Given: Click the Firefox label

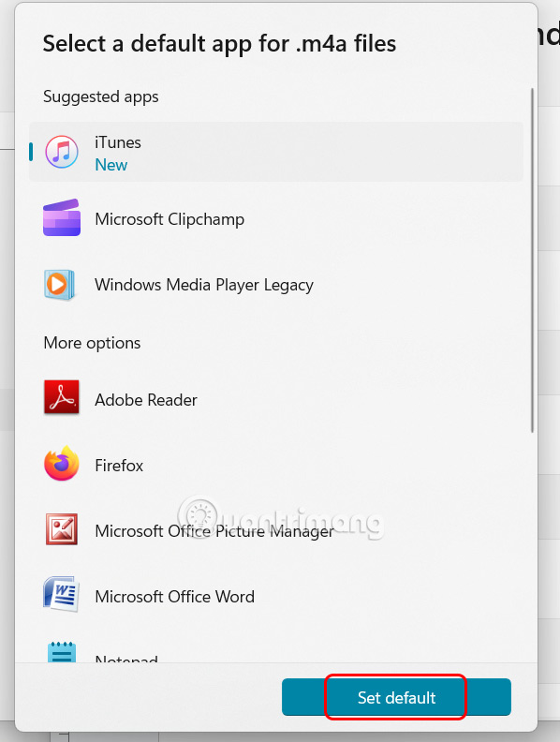Looking at the screenshot, I should click(x=119, y=466).
